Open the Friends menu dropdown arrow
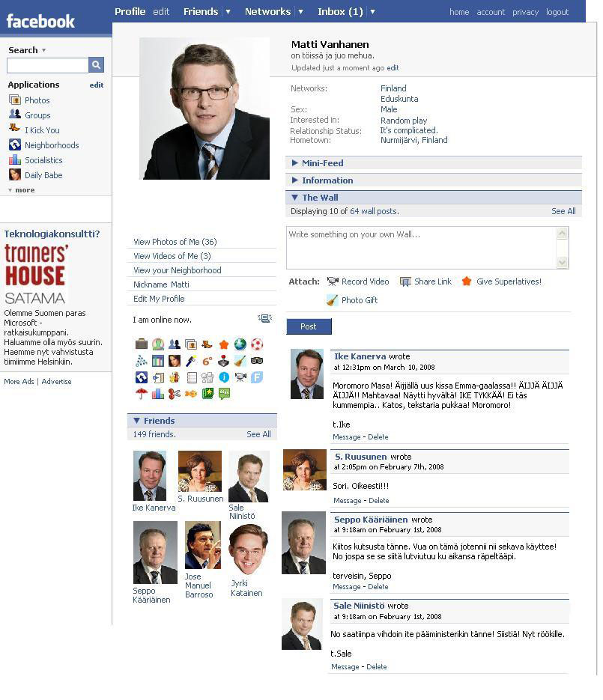603x700 pixels. click(228, 12)
